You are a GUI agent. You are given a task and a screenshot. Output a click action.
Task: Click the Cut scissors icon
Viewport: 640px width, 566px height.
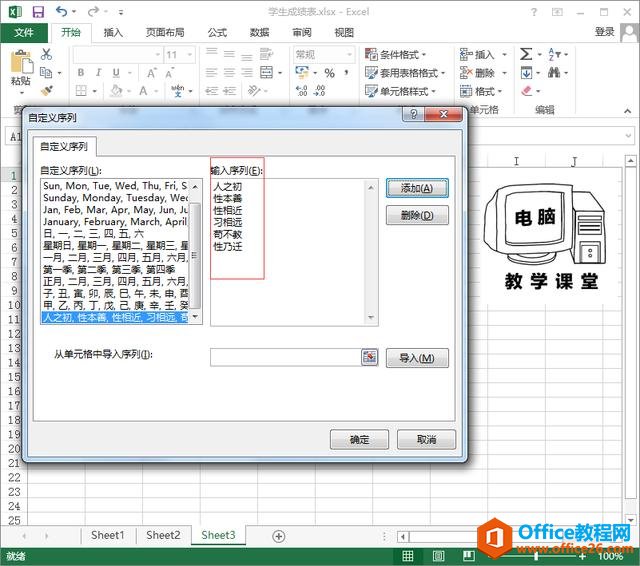coord(46,55)
